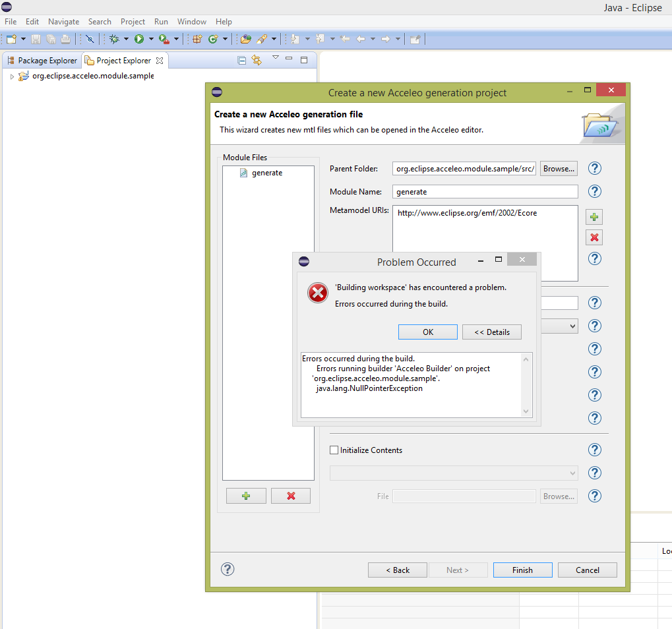Open help for Initialize Contents option

[594, 450]
